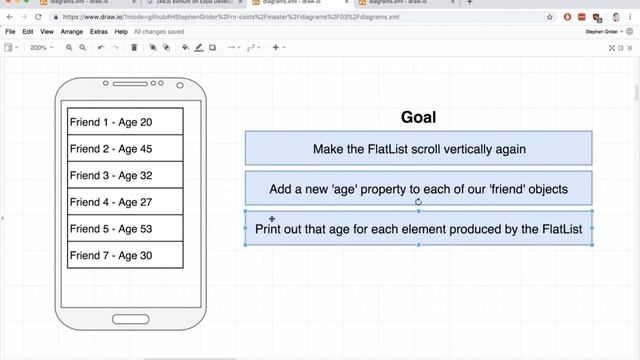Send selection to back
The height and width of the screenshot is (360, 640).
166,48
